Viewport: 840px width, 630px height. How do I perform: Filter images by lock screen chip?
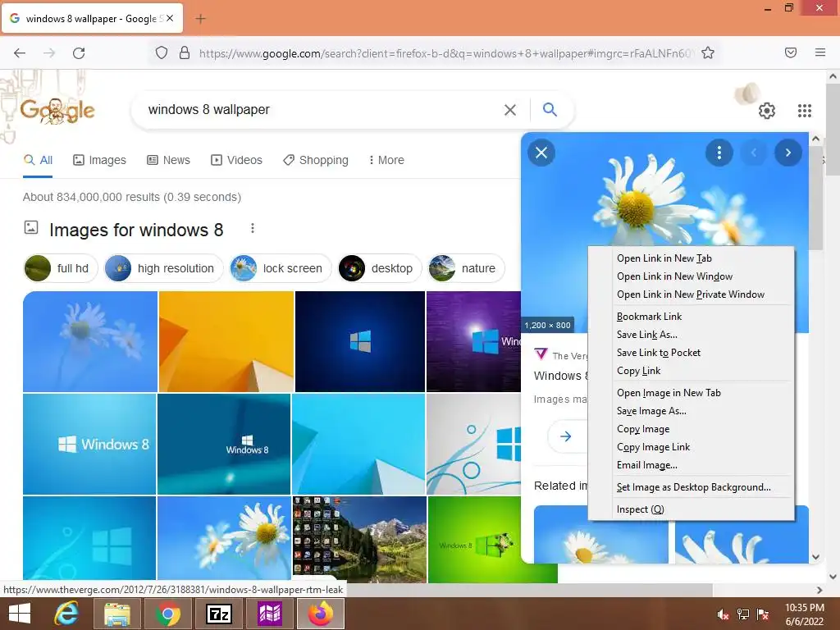click(x=281, y=268)
